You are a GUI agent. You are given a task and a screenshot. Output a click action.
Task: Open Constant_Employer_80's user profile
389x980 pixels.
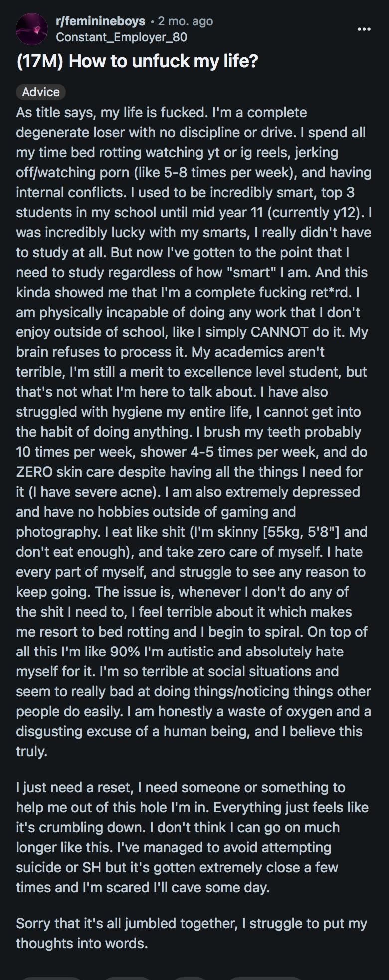[121, 37]
